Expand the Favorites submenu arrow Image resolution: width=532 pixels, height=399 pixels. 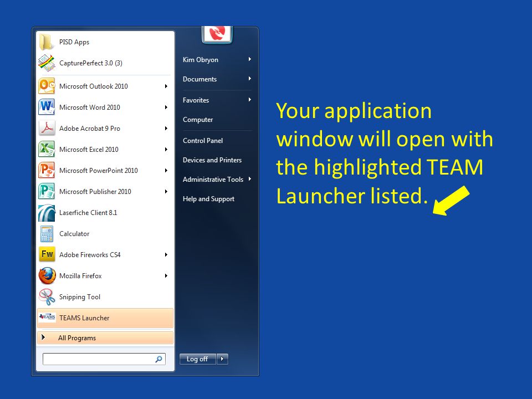pyautogui.click(x=250, y=99)
